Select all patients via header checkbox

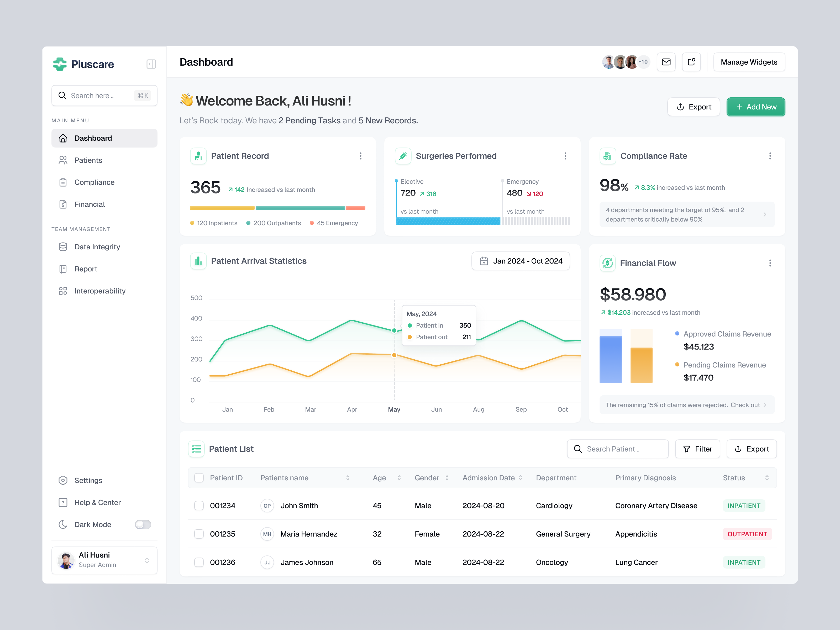pyautogui.click(x=199, y=478)
